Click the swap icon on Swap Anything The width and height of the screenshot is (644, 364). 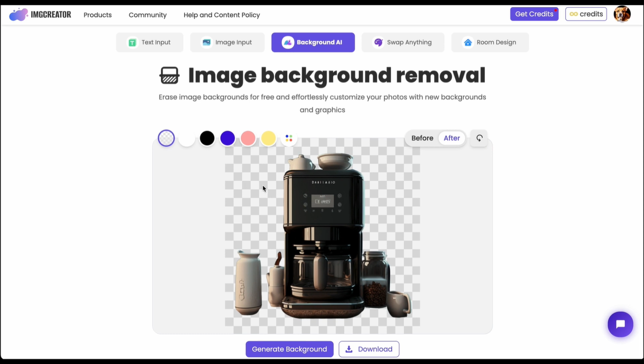pos(378,42)
